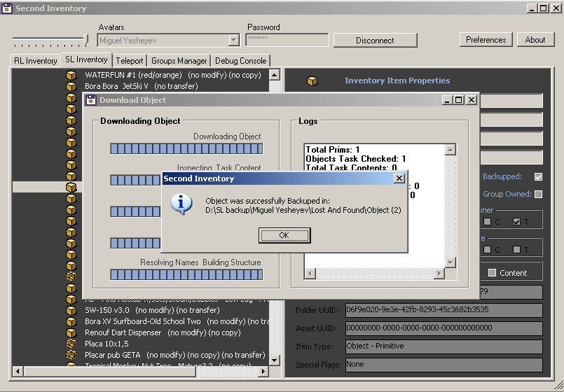Click the Placar pub GETA object icon

71,355
